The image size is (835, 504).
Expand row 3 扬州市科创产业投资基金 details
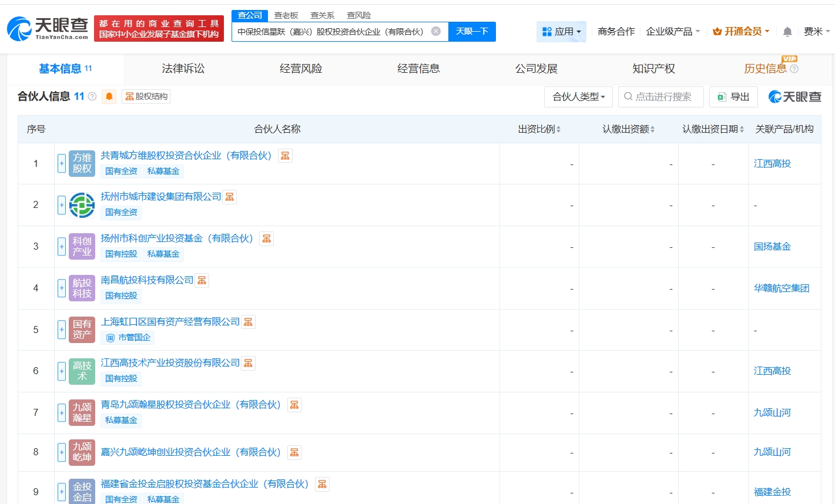coord(62,247)
